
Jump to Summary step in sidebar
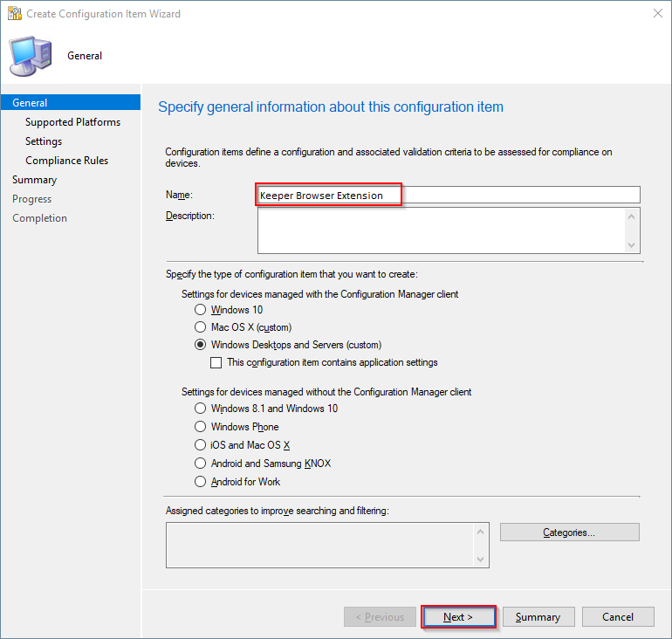34,180
